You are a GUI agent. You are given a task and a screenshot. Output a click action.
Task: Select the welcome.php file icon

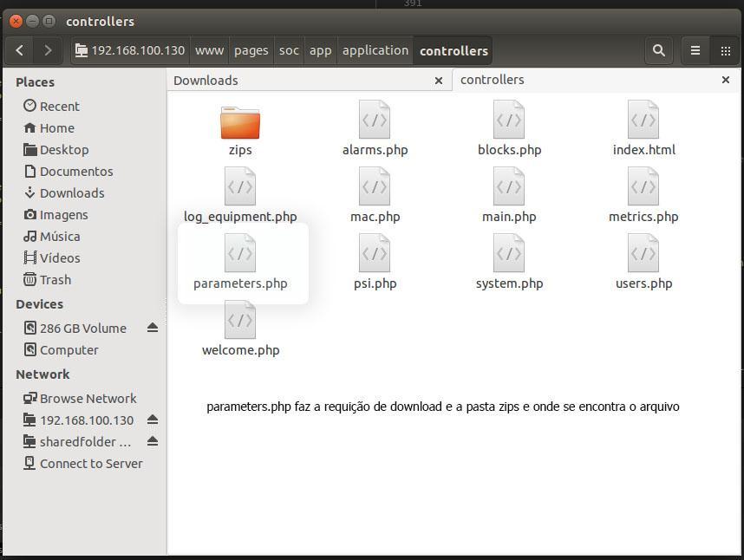coord(240,320)
